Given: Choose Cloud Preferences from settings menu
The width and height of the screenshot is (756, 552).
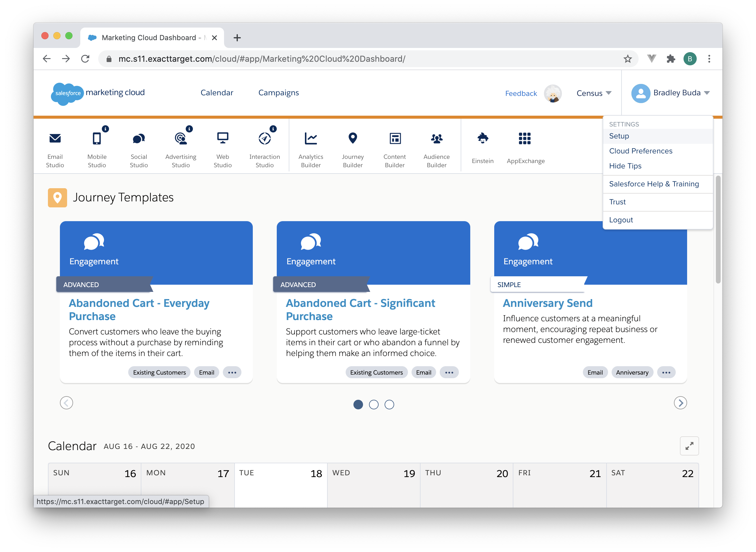Looking at the screenshot, I should [x=640, y=151].
